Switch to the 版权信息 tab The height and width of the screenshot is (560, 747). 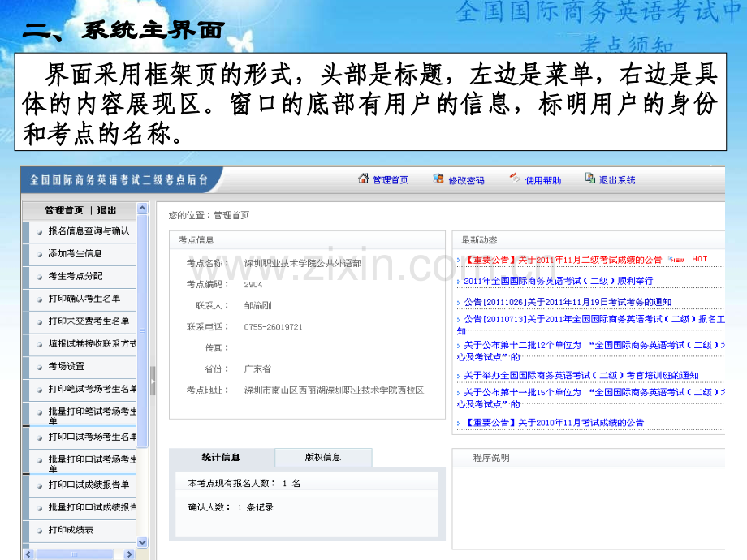point(323,457)
